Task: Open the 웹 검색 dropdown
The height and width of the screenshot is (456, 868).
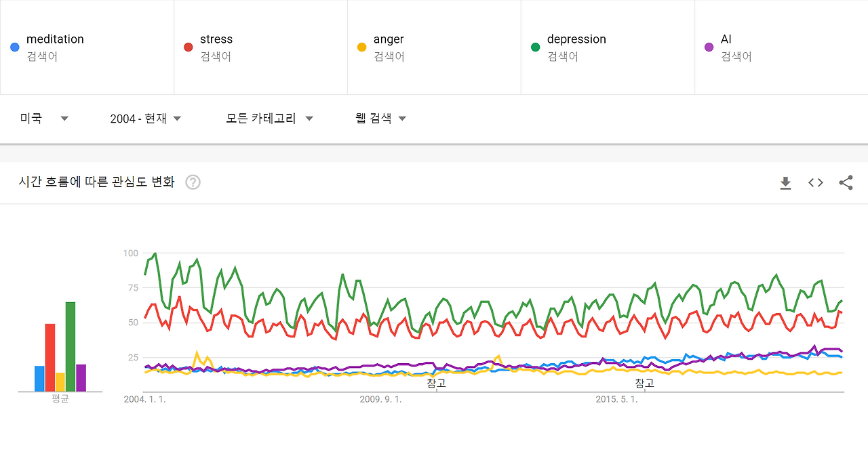Action: click(x=380, y=118)
